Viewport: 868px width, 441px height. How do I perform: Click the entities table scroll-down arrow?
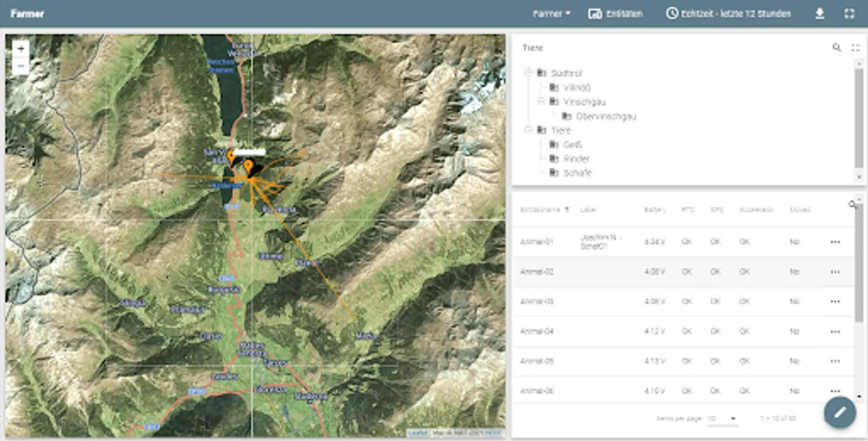pos(859,396)
